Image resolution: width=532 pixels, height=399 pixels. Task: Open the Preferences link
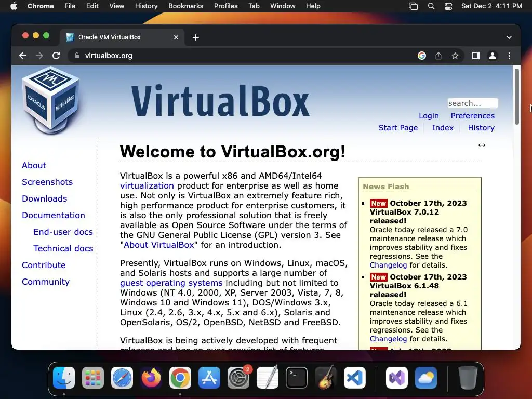473,116
